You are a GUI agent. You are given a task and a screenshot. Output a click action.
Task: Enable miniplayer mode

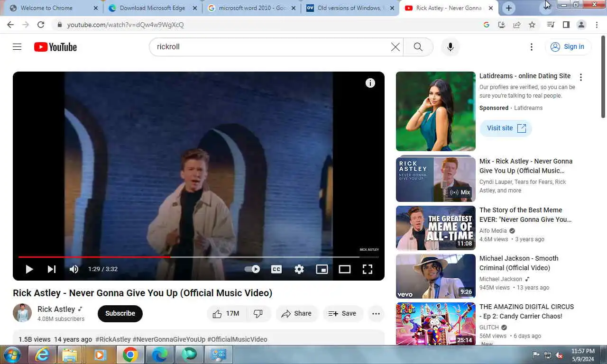322,269
